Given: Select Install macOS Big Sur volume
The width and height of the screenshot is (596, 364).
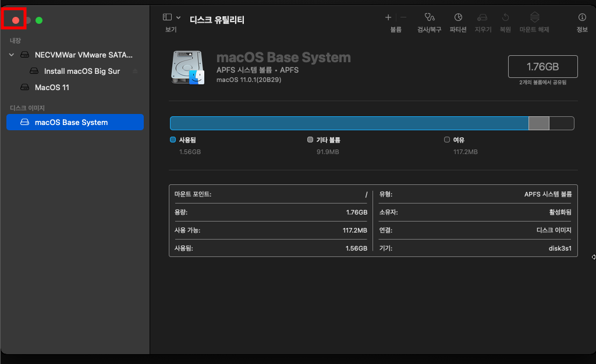Looking at the screenshot, I should tap(75, 71).
